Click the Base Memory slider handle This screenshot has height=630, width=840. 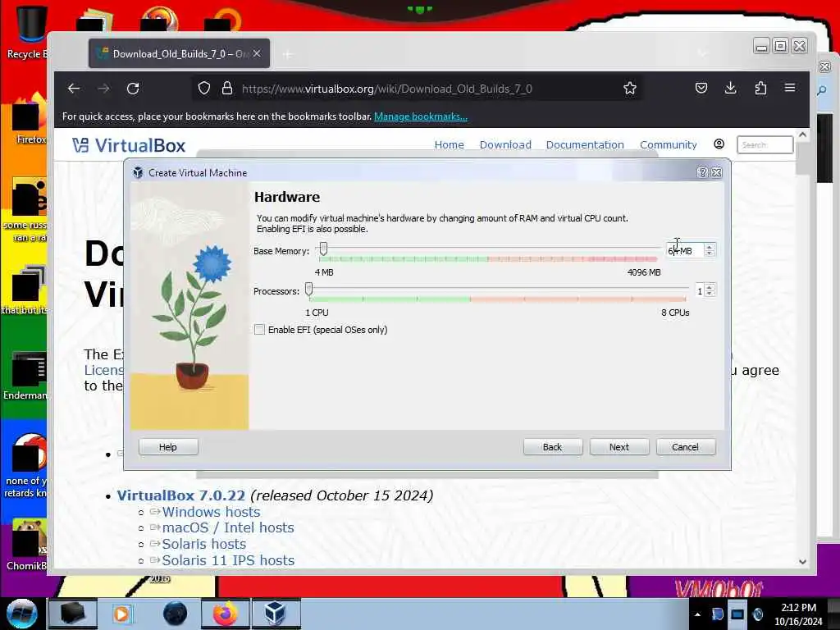[x=323, y=249]
